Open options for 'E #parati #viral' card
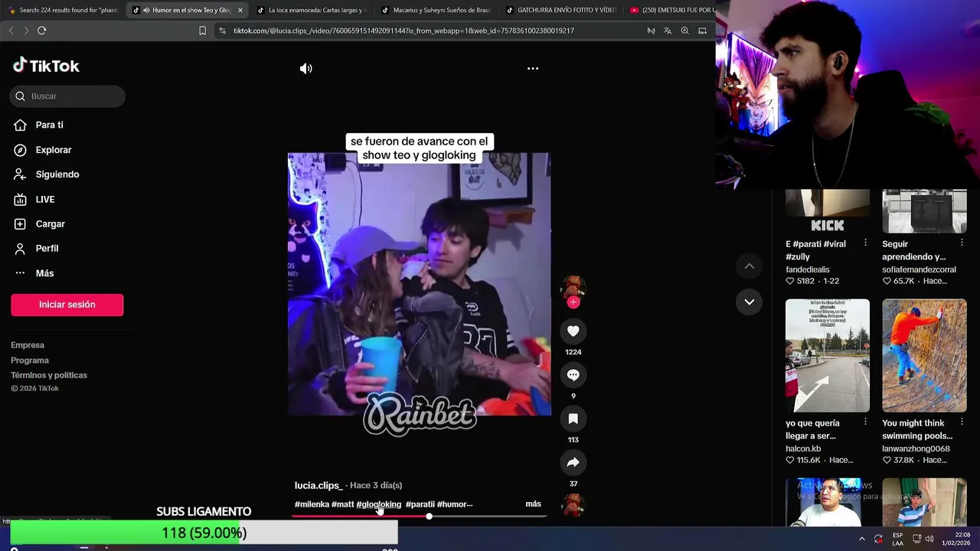 (x=865, y=243)
